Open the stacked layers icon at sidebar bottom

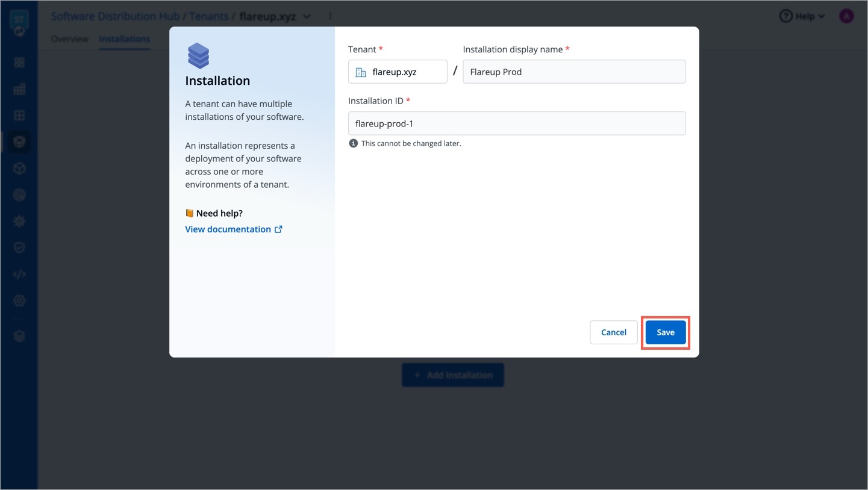[x=19, y=336]
